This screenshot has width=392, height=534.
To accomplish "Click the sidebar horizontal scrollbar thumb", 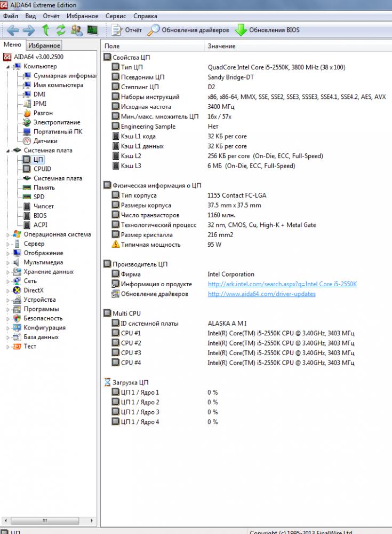I will click(x=45, y=521).
